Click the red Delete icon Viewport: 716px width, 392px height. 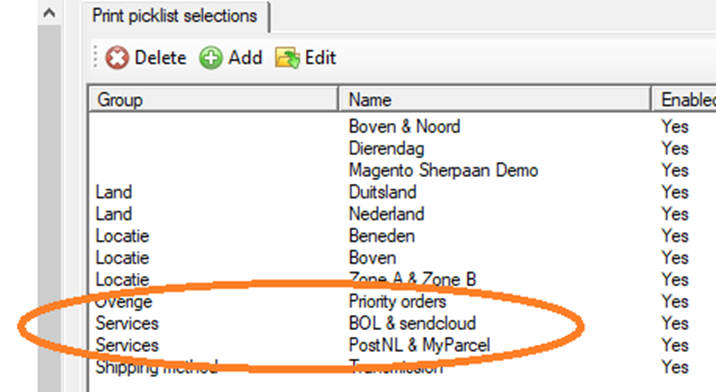117,58
